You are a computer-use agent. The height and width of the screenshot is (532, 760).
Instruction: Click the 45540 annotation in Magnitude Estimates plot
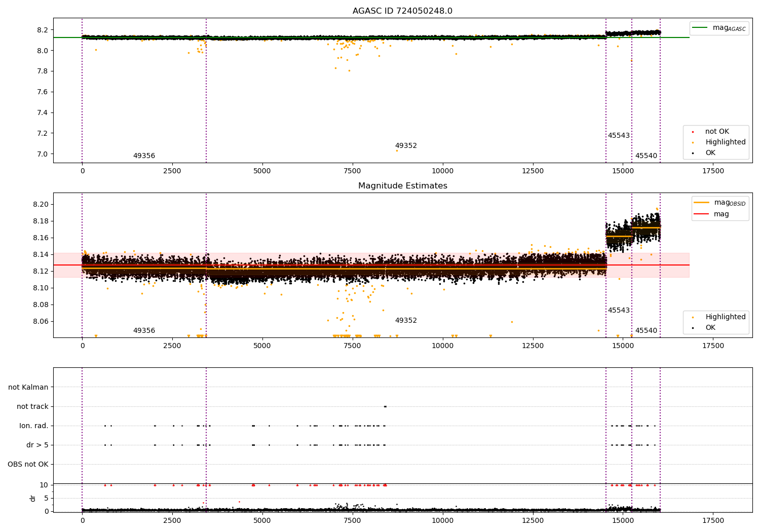click(646, 331)
